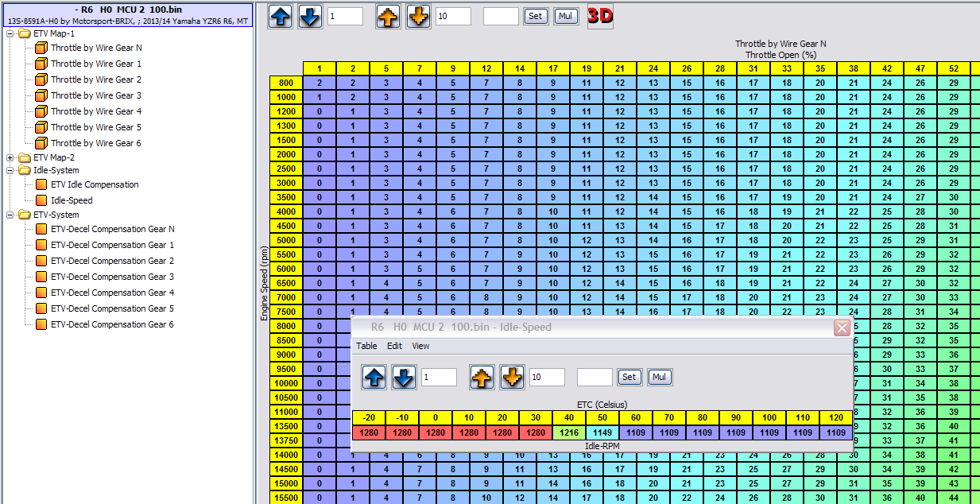
Task: Open the 3D view of the map
Action: pos(600,16)
